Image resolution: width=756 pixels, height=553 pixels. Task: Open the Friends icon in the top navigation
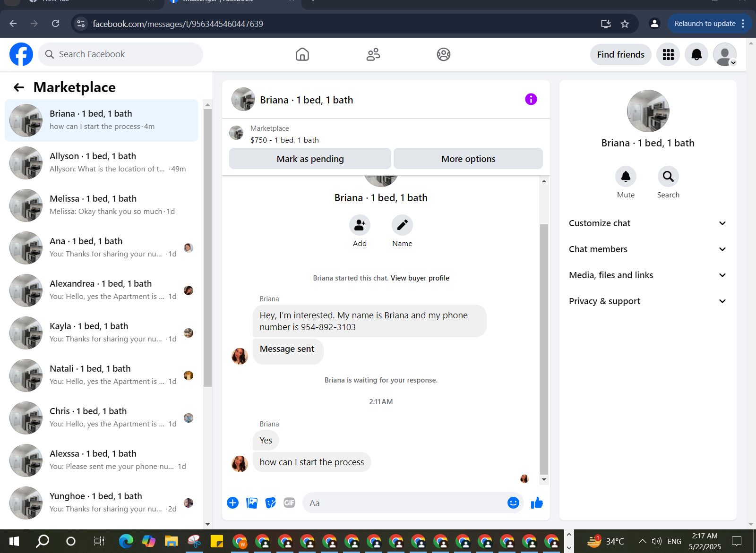[x=373, y=54]
